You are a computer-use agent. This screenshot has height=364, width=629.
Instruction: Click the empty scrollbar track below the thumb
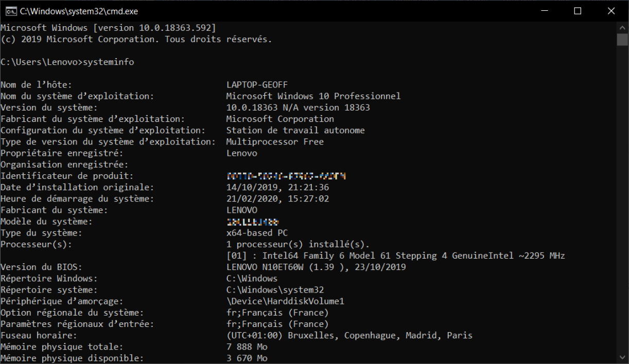click(622, 206)
